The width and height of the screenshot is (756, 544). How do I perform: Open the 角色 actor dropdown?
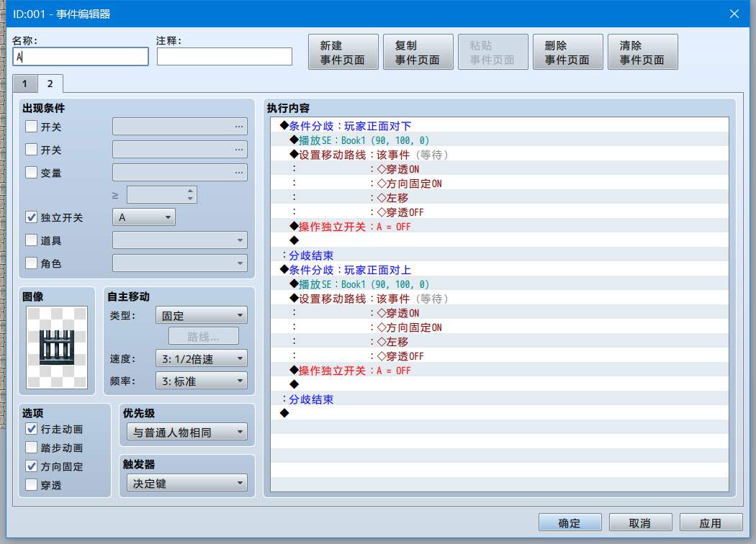[180, 263]
